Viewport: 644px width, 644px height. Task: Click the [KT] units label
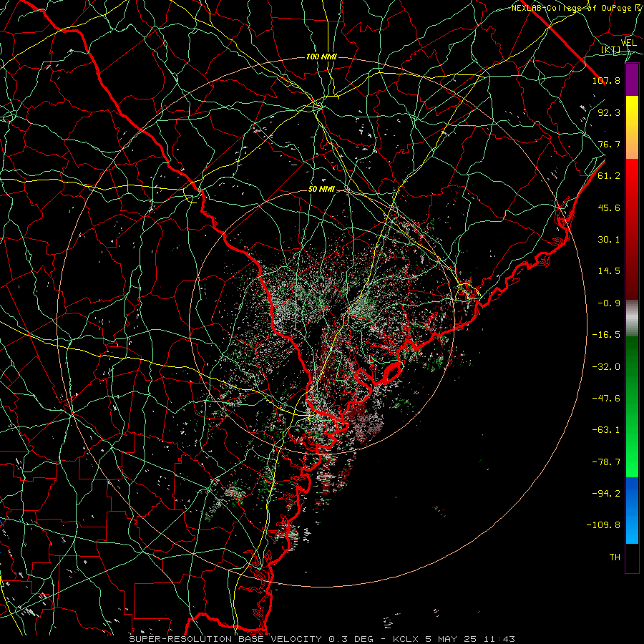coord(611,50)
